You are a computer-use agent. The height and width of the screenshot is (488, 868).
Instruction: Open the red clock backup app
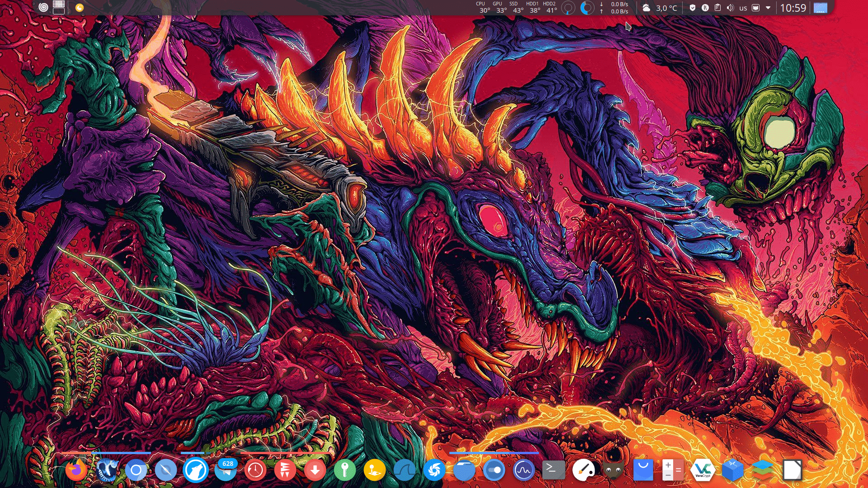tap(255, 470)
